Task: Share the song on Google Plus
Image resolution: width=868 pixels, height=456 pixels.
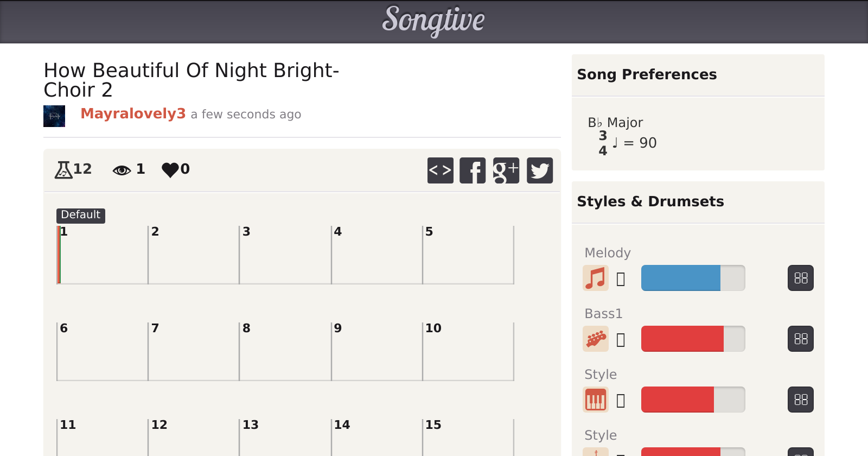Action: pyautogui.click(x=506, y=170)
